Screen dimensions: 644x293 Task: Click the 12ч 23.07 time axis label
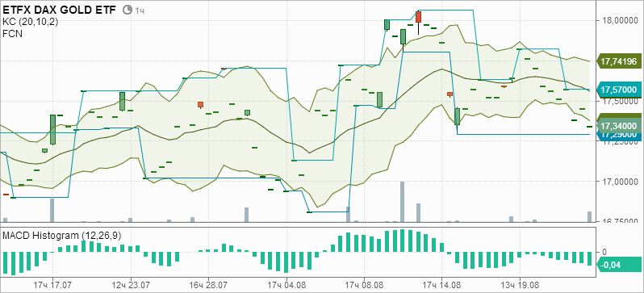pyautogui.click(x=131, y=284)
